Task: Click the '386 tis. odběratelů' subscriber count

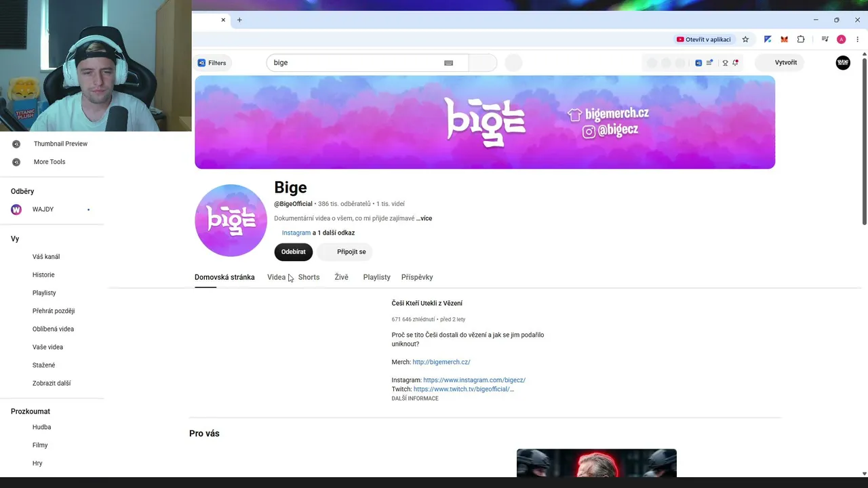Action: pyautogui.click(x=344, y=204)
